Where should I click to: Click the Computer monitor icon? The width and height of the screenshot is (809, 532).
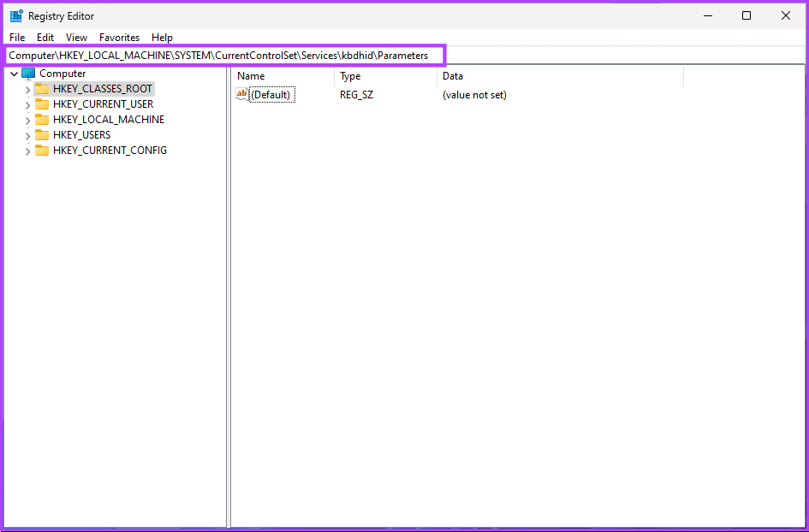tap(28, 74)
